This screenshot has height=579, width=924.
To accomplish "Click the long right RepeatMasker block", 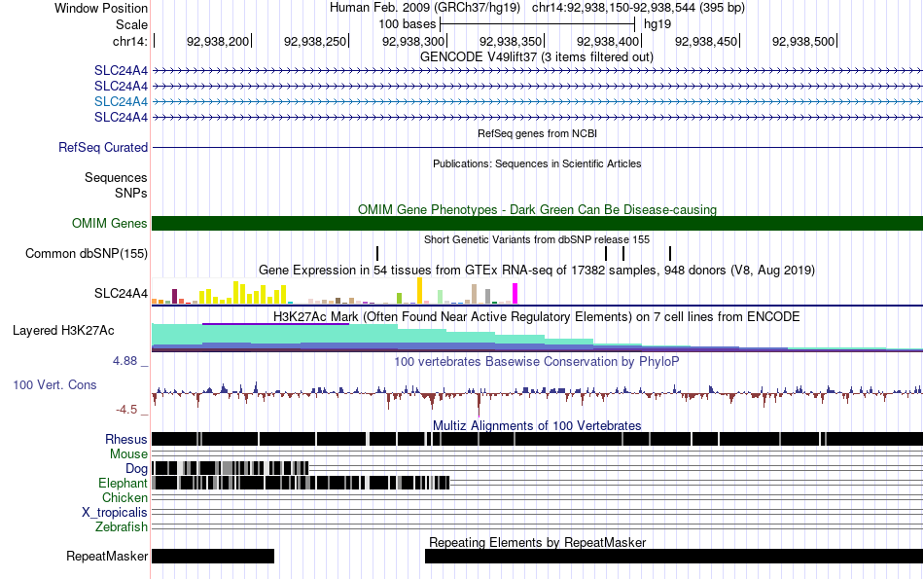I will tap(674, 556).
